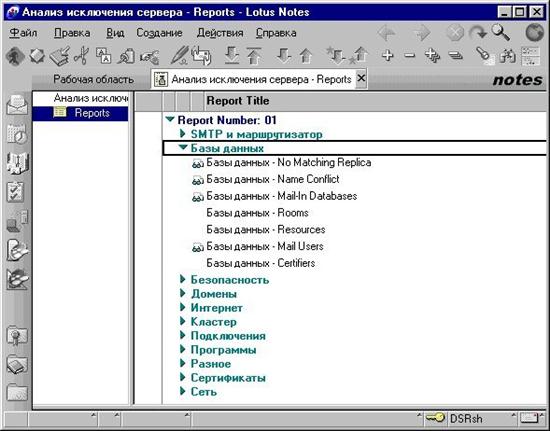Select the Базы данных - Name Conflict document
The width and height of the screenshot is (550, 431).
tap(273, 179)
